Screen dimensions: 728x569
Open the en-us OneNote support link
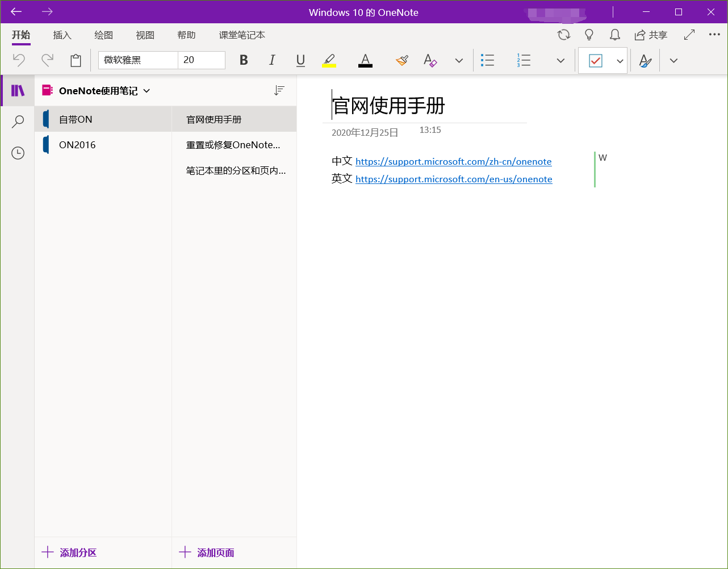click(x=454, y=179)
